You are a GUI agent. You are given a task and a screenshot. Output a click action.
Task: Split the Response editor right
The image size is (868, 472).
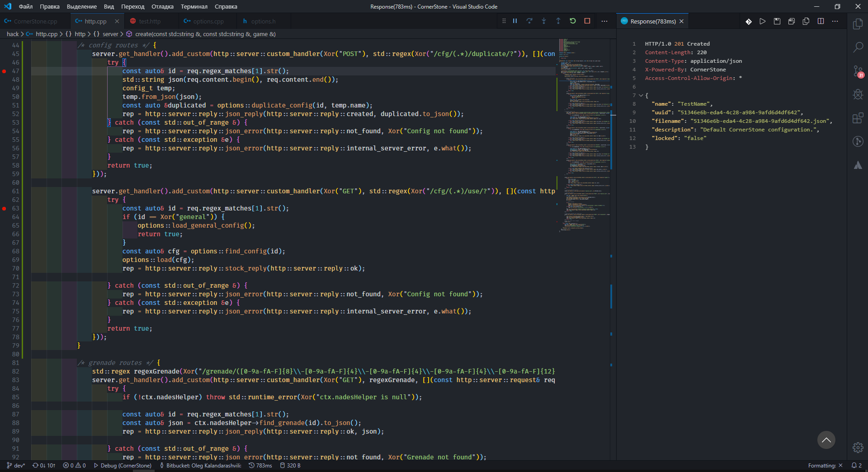(x=821, y=21)
